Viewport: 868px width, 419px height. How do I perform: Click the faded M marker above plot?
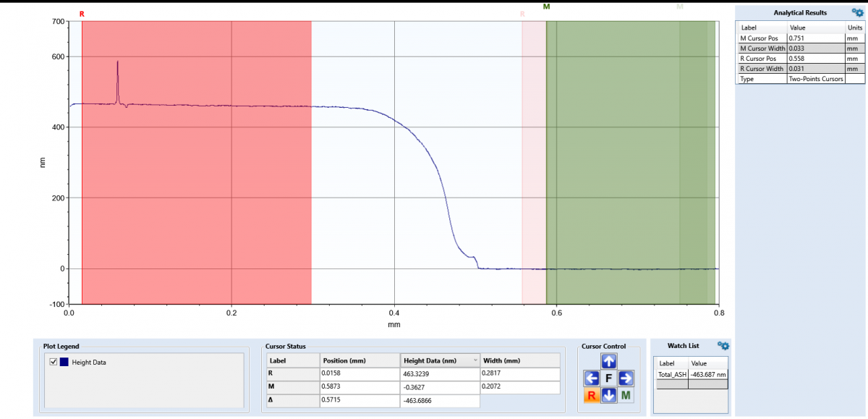[679, 7]
